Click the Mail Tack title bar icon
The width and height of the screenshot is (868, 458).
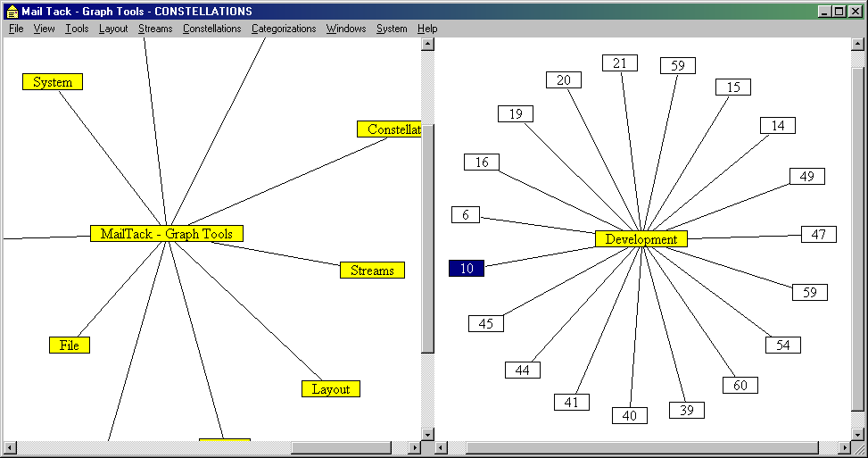(11, 12)
